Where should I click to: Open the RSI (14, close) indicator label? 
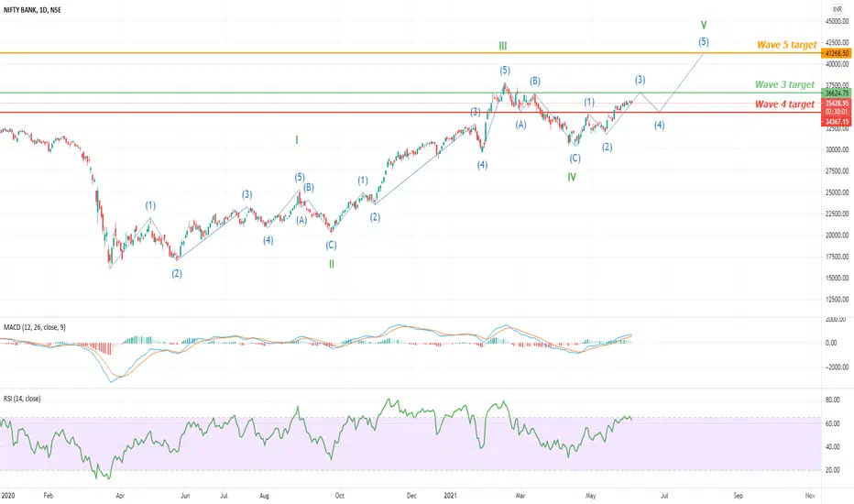pyautogui.click(x=22, y=399)
